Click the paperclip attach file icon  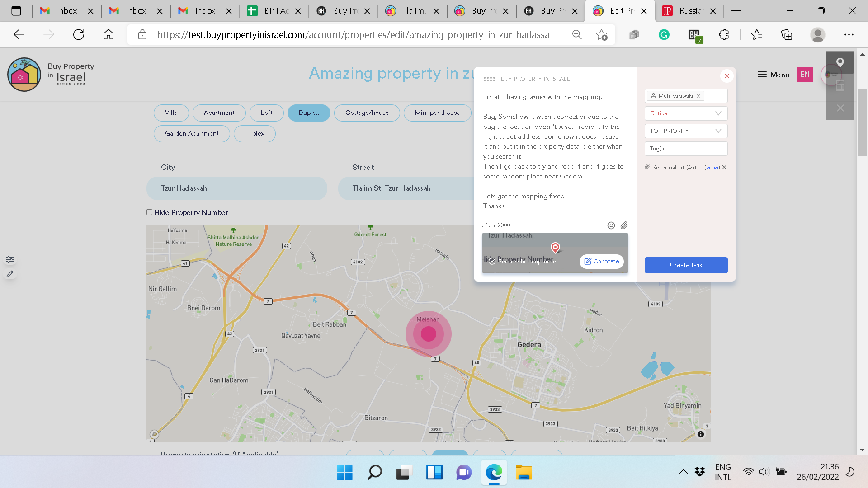[x=624, y=225]
